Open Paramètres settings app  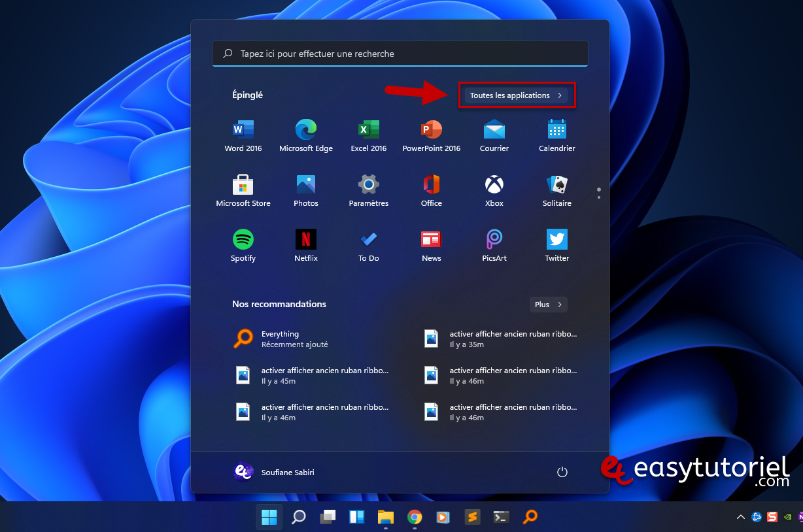[369, 191]
